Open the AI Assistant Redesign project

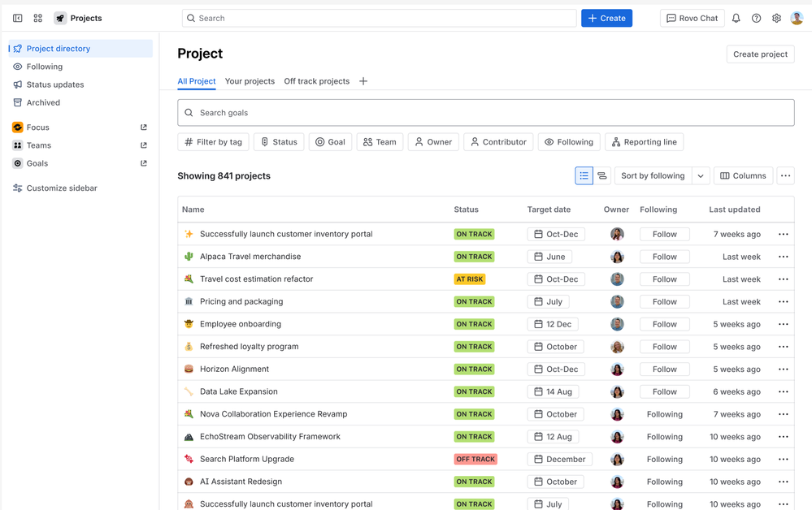[x=241, y=482]
